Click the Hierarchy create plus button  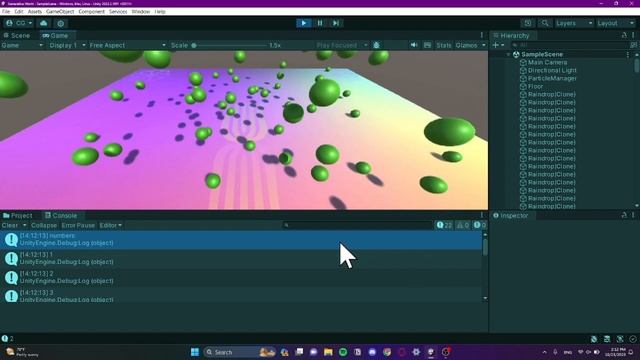[496, 45]
